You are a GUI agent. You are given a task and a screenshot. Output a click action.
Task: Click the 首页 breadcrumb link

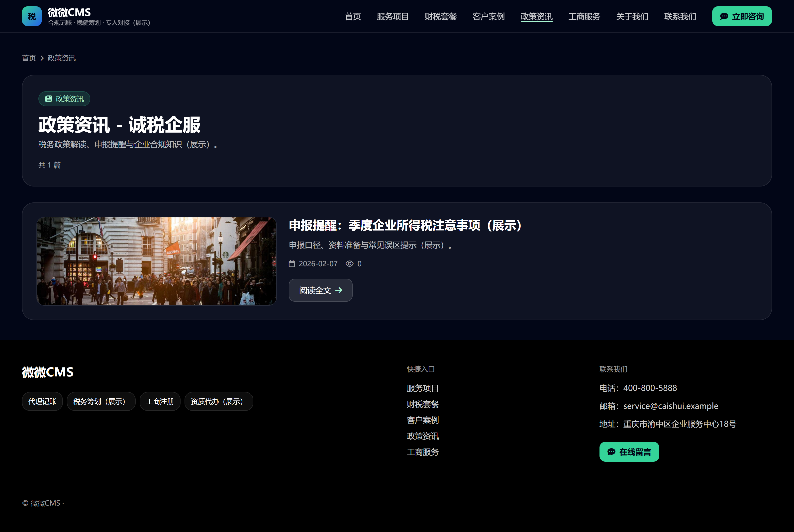coord(29,58)
